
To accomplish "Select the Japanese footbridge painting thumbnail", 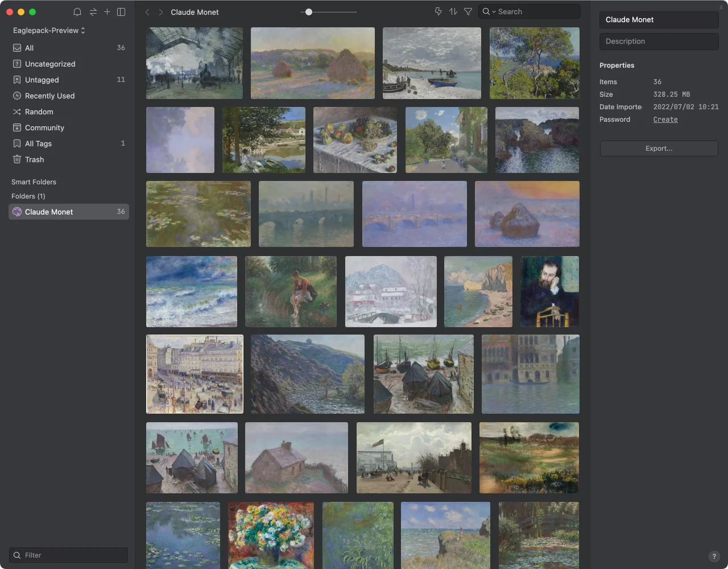I will [539, 535].
